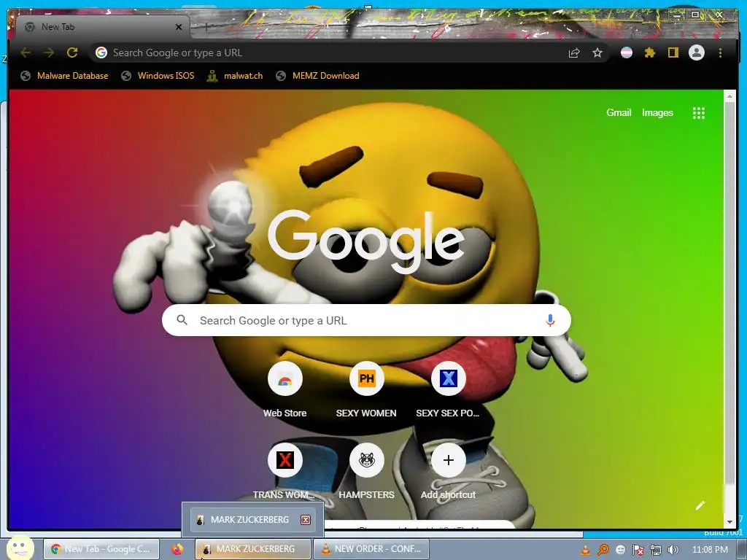Open the volume speaker tray icon

(673, 550)
